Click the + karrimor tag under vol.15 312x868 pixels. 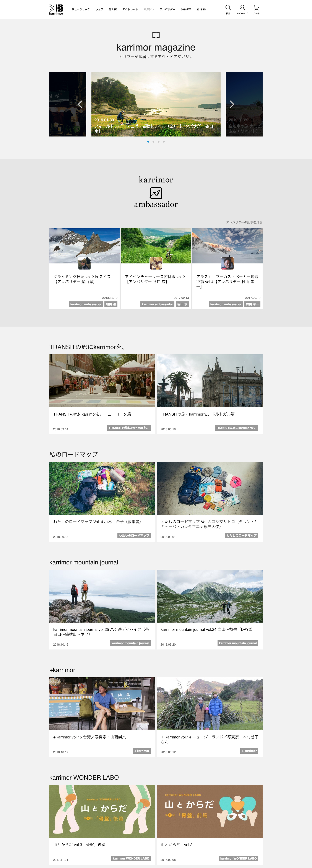coord(142,751)
